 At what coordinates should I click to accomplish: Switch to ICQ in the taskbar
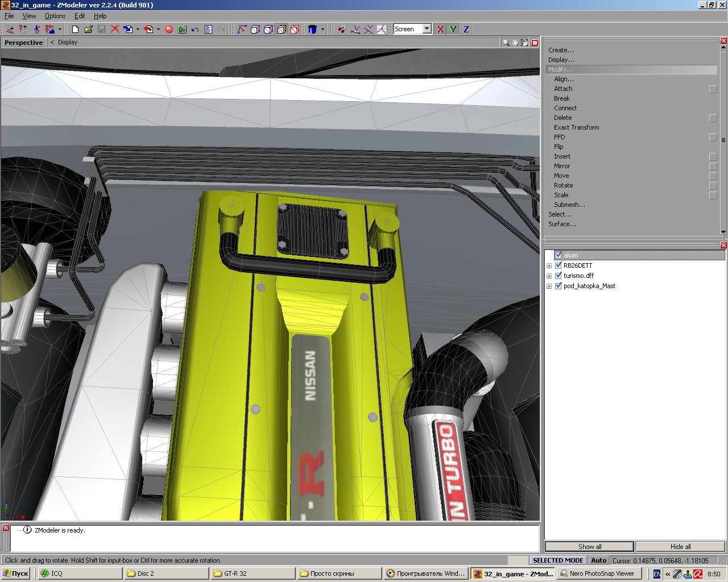pyautogui.click(x=80, y=573)
